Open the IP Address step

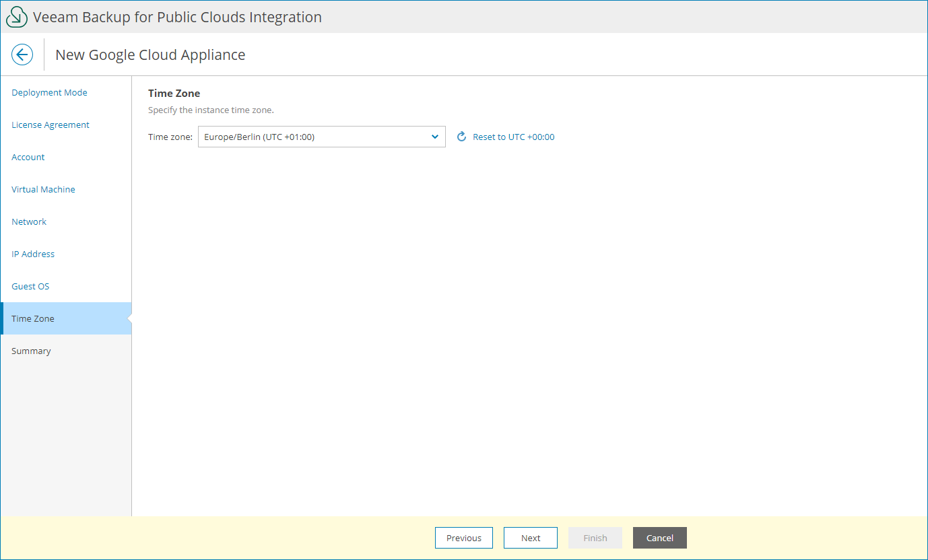tap(33, 254)
